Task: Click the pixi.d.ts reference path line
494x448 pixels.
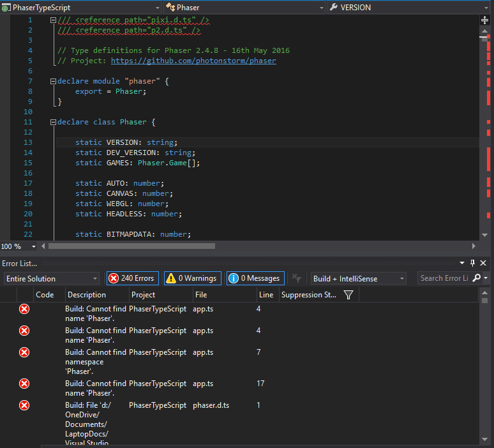Action: (133, 20)
